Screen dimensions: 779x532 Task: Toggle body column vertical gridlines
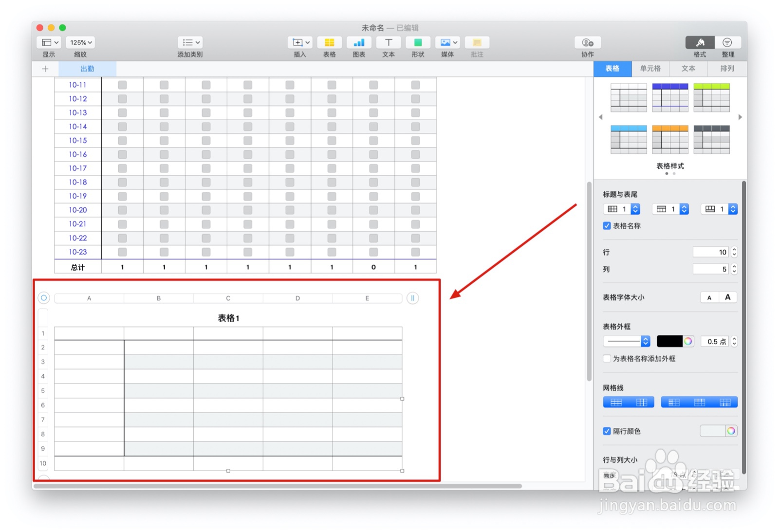pyautogui.click(x=642, y=403)
